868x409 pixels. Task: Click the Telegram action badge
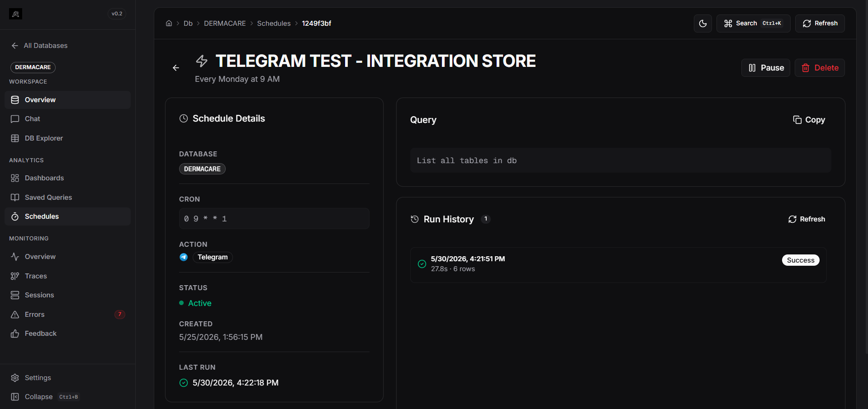213,257
